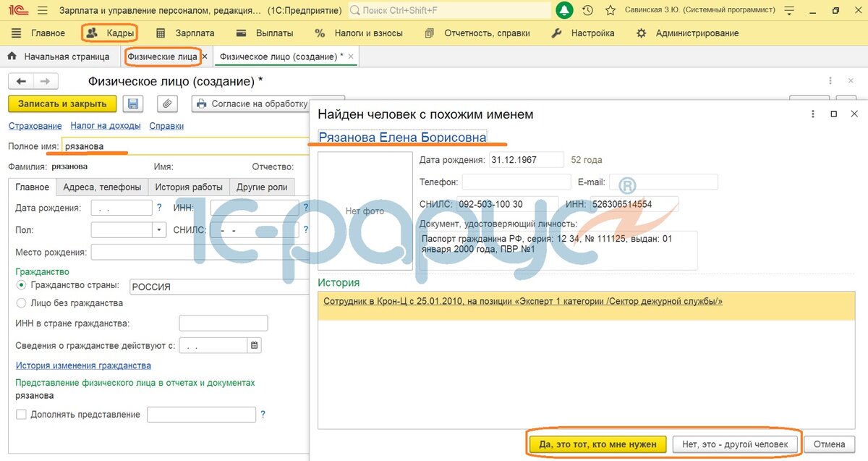Open favorites star icon

click(x=610, y=10)
